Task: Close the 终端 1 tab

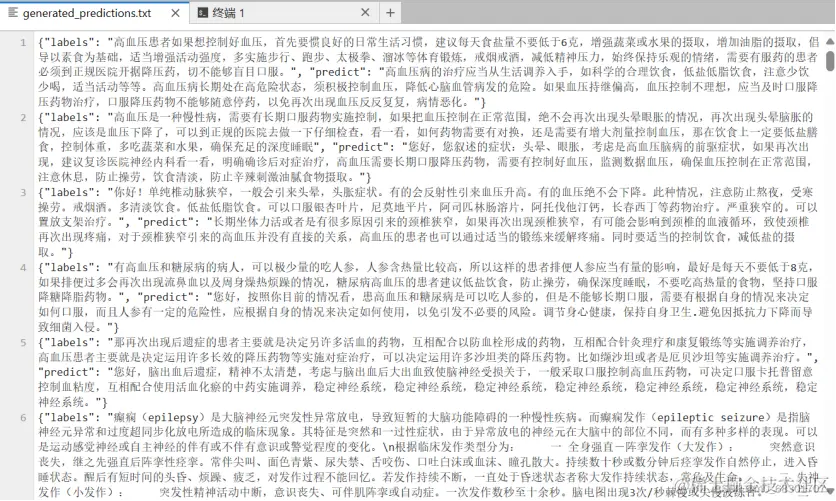Action: 365,12
